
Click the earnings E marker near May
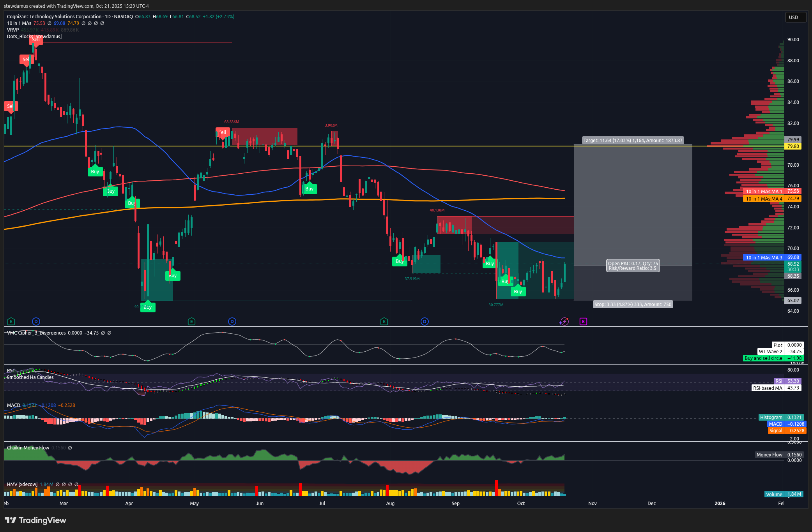[191, 322]
